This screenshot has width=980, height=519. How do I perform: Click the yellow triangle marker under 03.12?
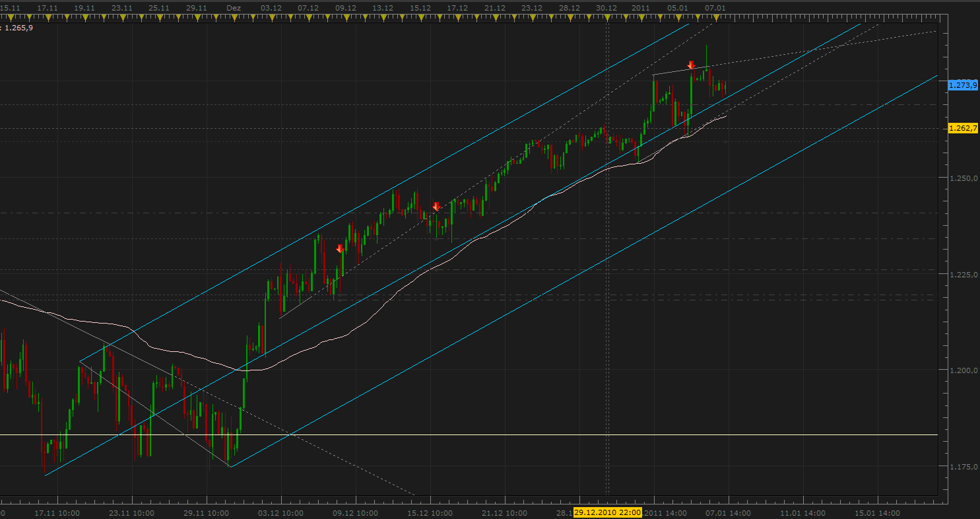tap(271, 17)
